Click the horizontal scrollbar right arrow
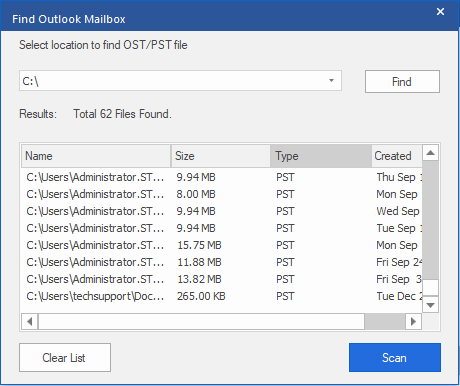 pos(414,322)
